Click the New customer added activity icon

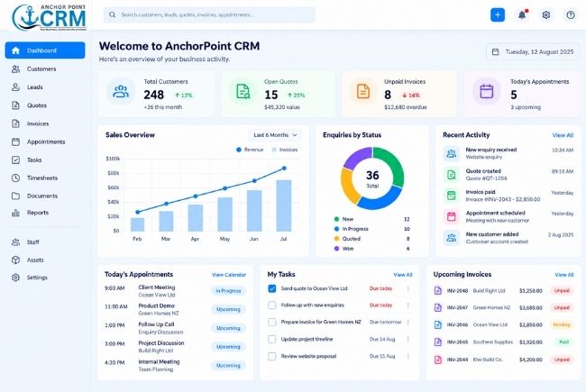452,238
